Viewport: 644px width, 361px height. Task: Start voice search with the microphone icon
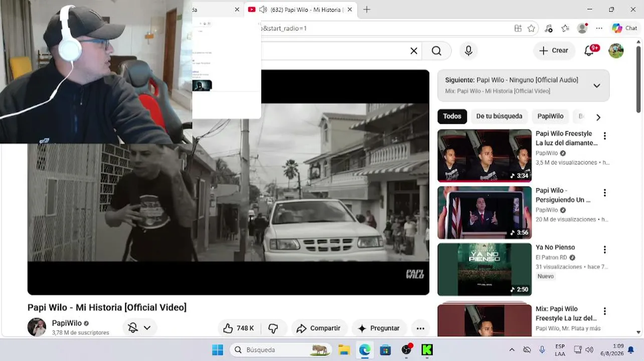tap(468, 51)
